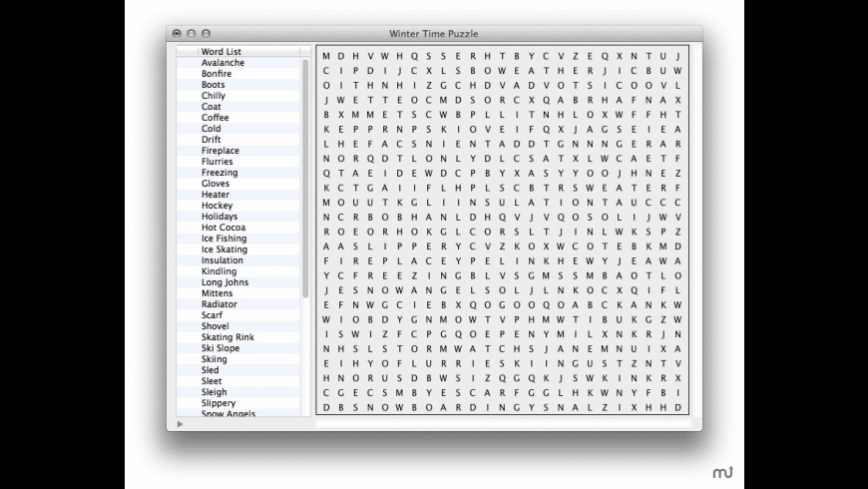Click the F starting FLURRIES in the grid
The image size is (868, 489).
pos(400,364)
